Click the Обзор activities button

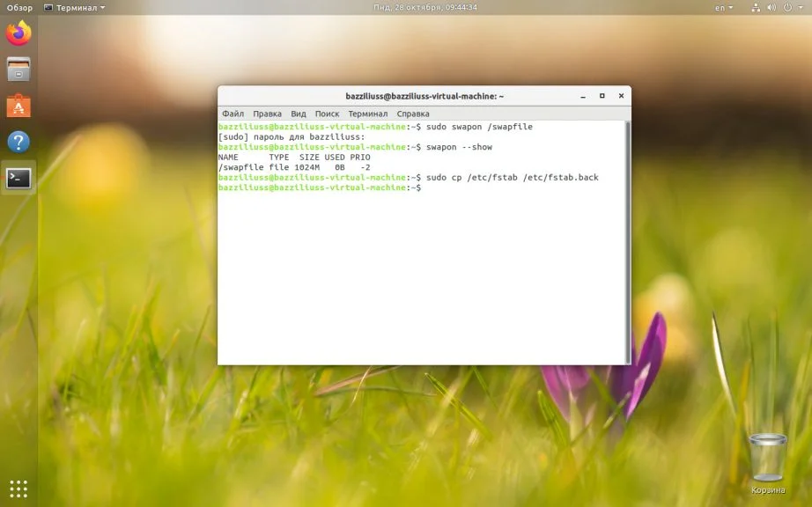click(x=19, y=7)
